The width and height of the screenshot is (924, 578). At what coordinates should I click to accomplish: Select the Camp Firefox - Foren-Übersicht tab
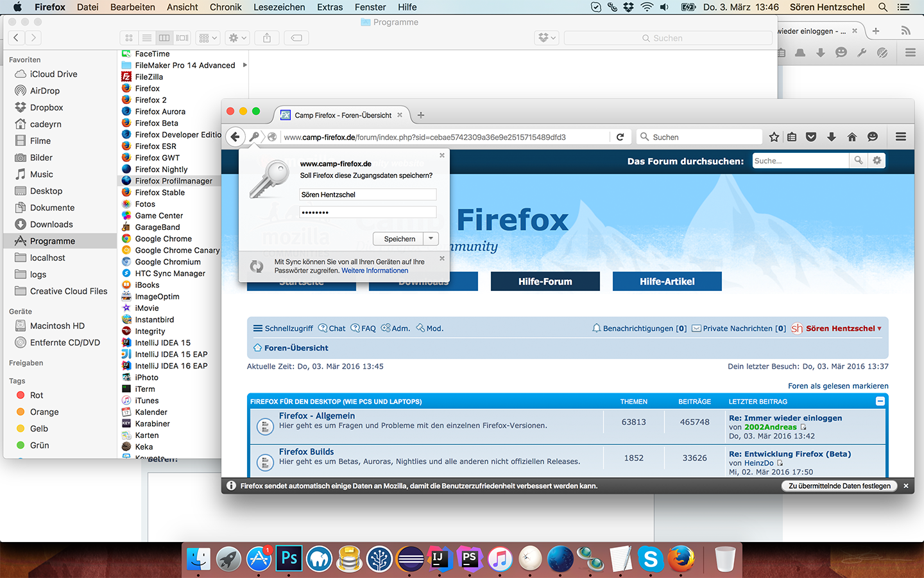pos(343,115)
